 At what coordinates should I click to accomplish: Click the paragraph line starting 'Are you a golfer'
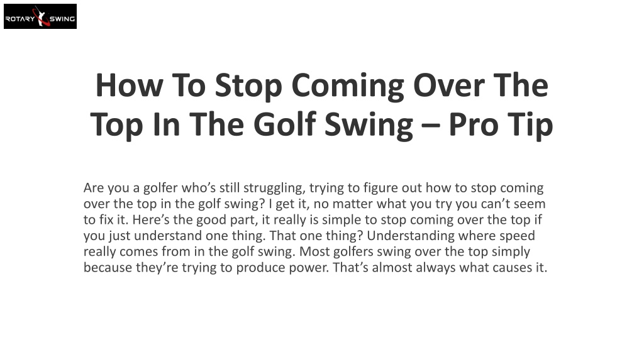coord(313,188)
